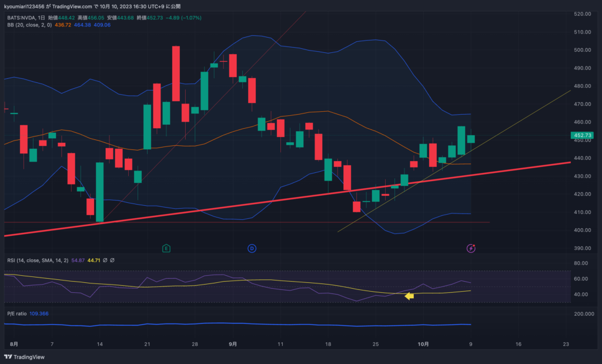Click date 23 on the time axis
Image resolution: width=602 pixels, height=364 pixels.
tap(566, 344)
